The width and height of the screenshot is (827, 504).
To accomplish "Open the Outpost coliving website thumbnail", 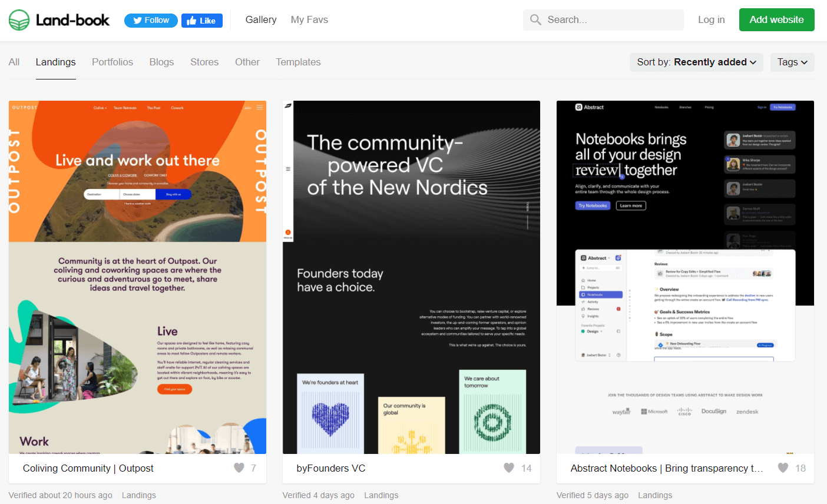I will click(137, 277).
